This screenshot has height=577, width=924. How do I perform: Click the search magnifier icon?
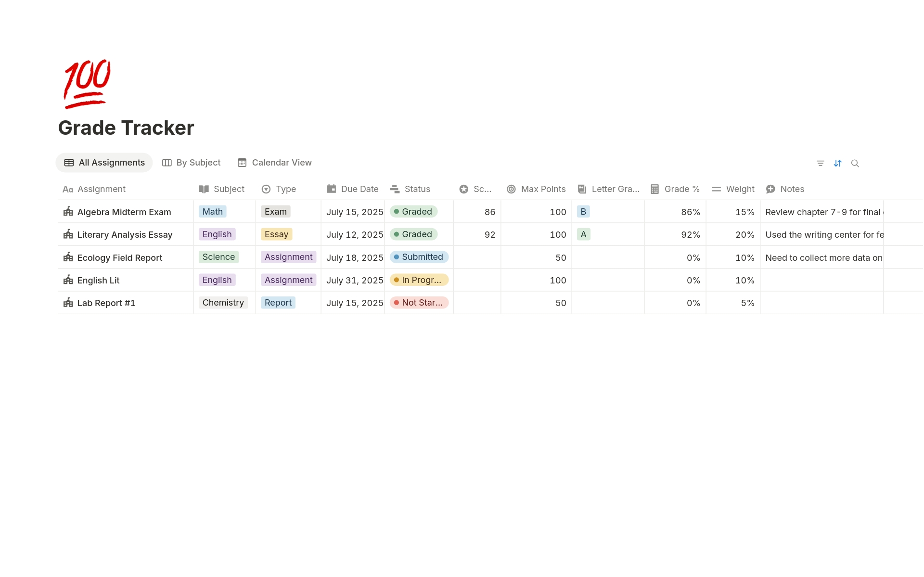(x=855, y=164)
